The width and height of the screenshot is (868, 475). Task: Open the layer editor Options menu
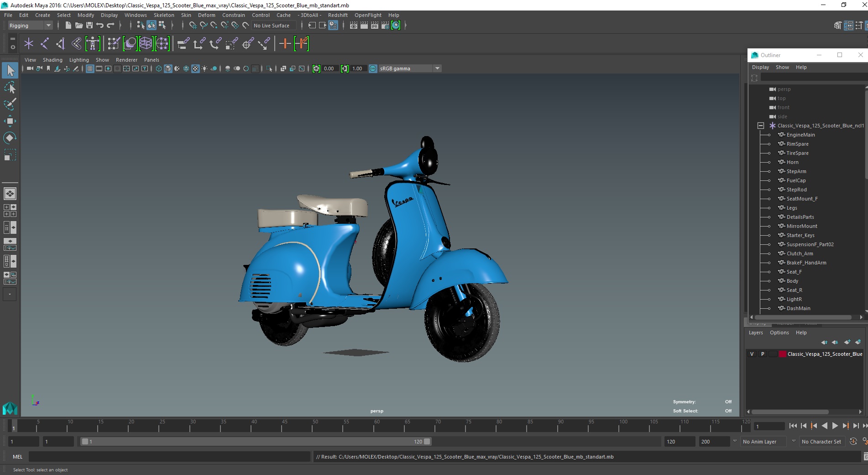[779, 332]
